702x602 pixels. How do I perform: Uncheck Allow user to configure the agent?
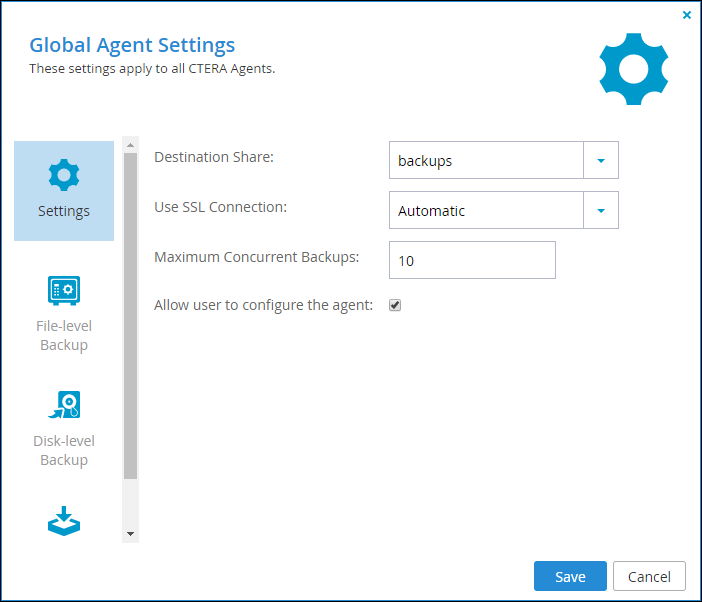pos(395,305)
